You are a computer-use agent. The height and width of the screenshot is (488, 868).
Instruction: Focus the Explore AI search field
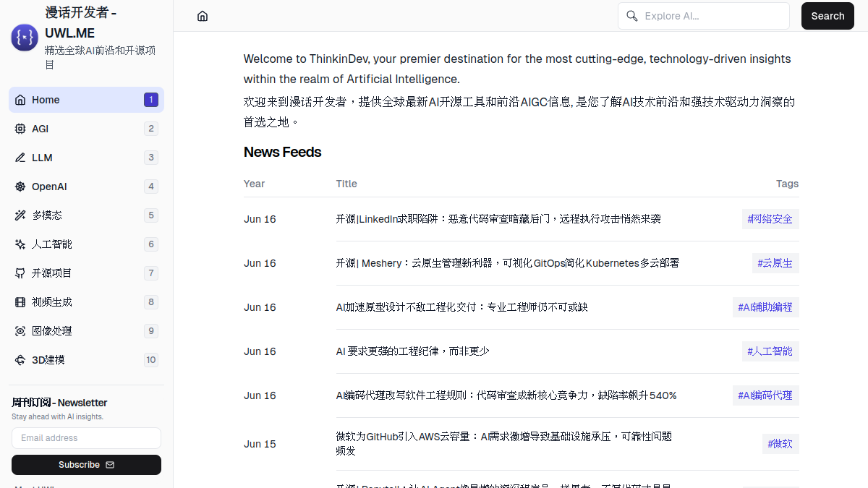(x=704, y=16)
